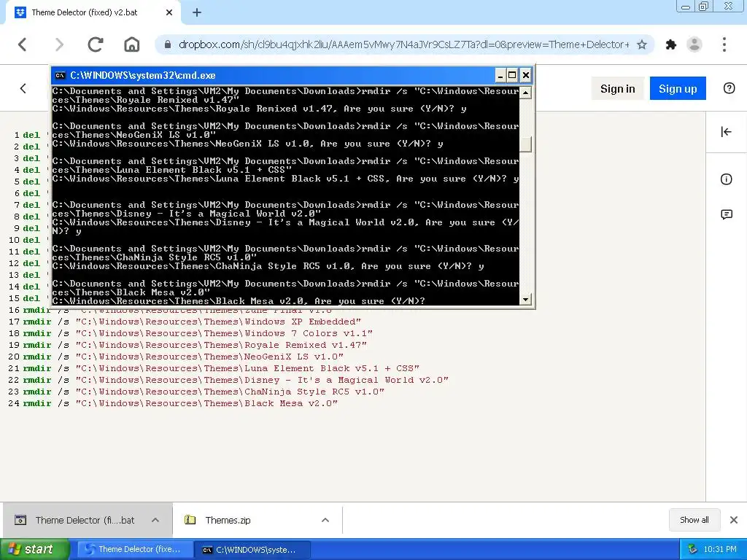Maximize the cmd.exe window
The height and width of the screenshot is (560, 747).
click(x=512, y=75)
